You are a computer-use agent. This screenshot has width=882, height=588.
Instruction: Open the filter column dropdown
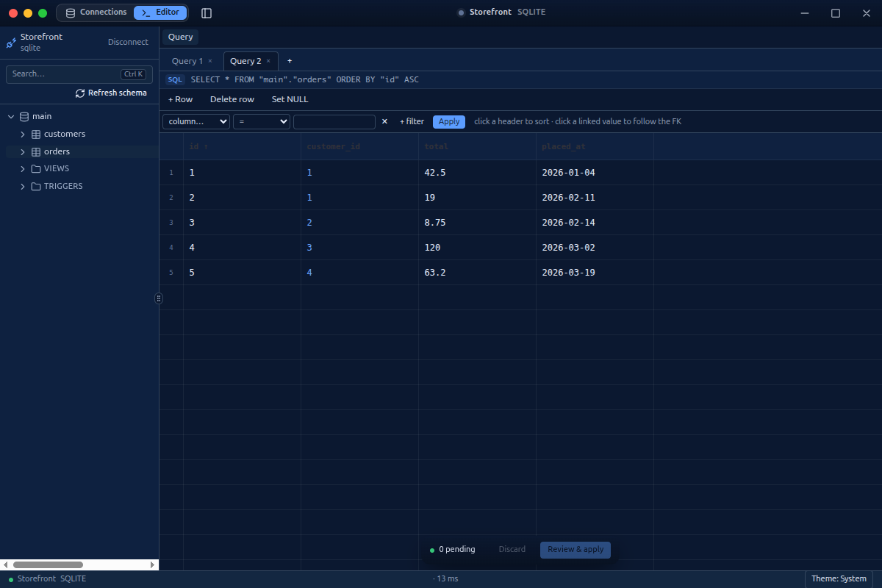196,122
